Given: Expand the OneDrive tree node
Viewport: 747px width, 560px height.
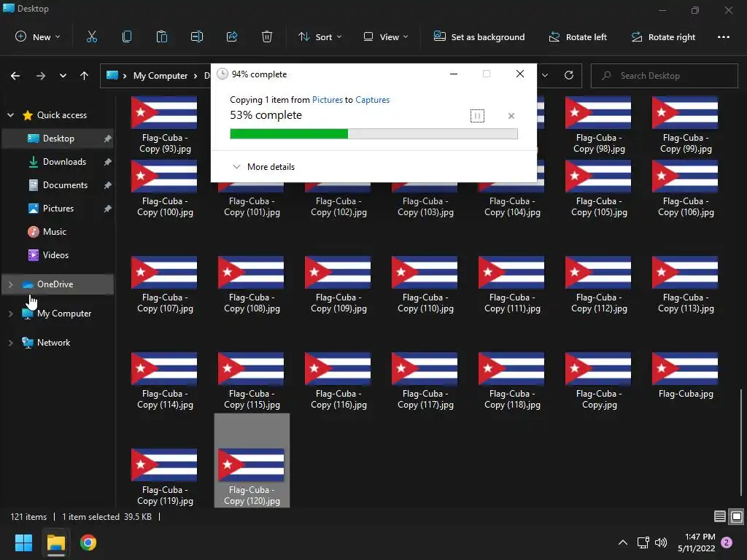Looking at the screenshot, I should click(x=10, y=284).
